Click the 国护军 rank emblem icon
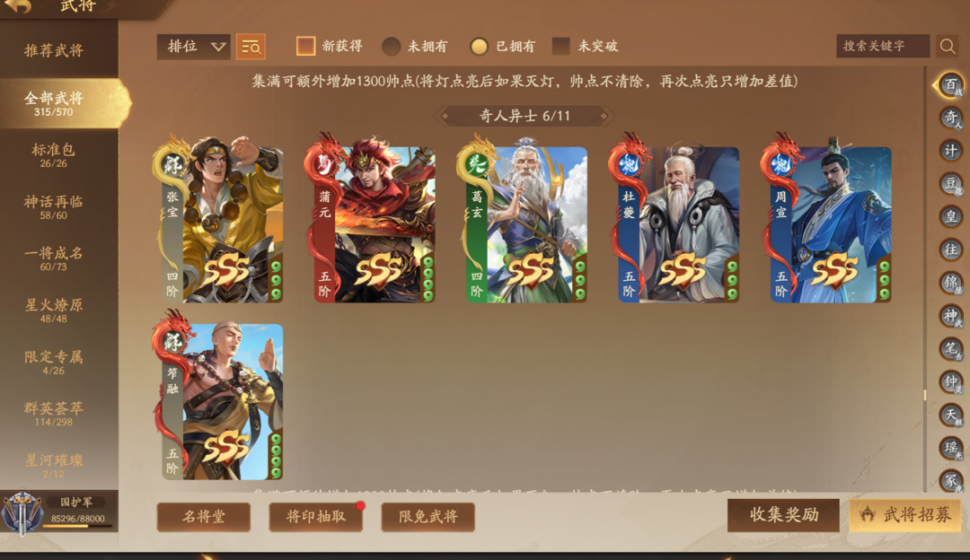970x560 pixels. click(22, 512)
